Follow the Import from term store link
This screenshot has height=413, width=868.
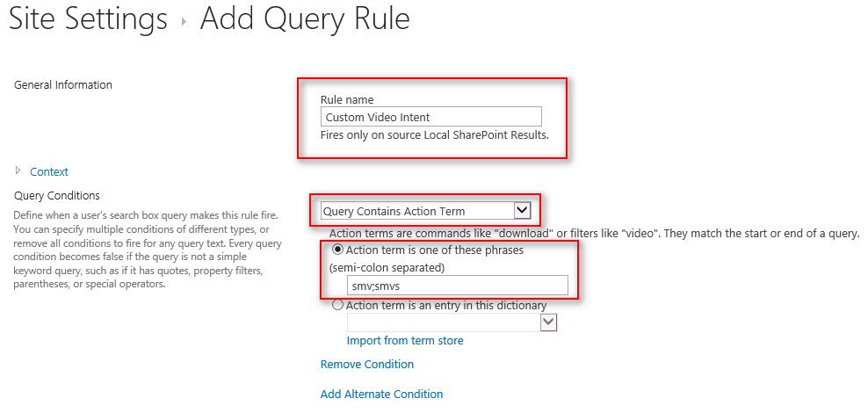click(405, 340)
